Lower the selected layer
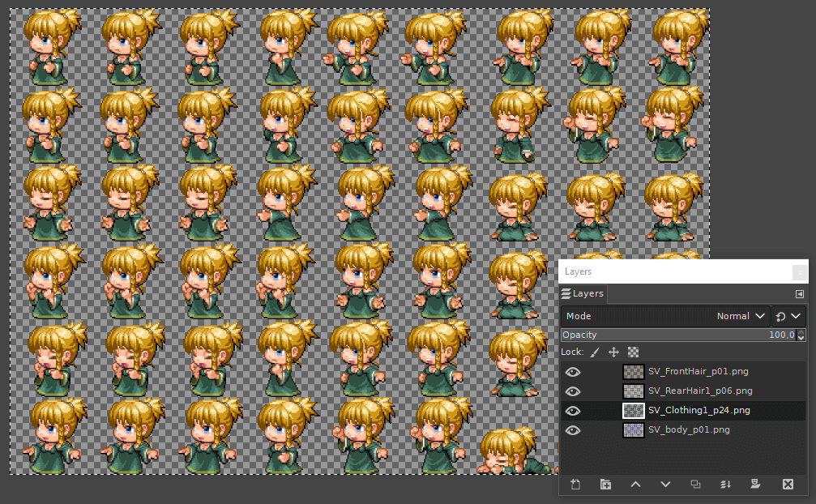The width and height of the screenshot is (816, 504). (x=665, y=484)
